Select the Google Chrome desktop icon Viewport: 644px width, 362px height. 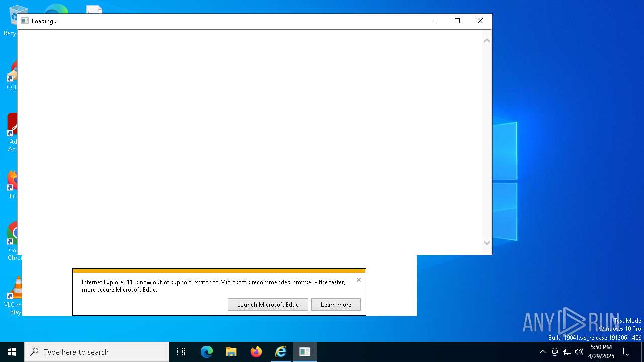(x=11, y=241)
